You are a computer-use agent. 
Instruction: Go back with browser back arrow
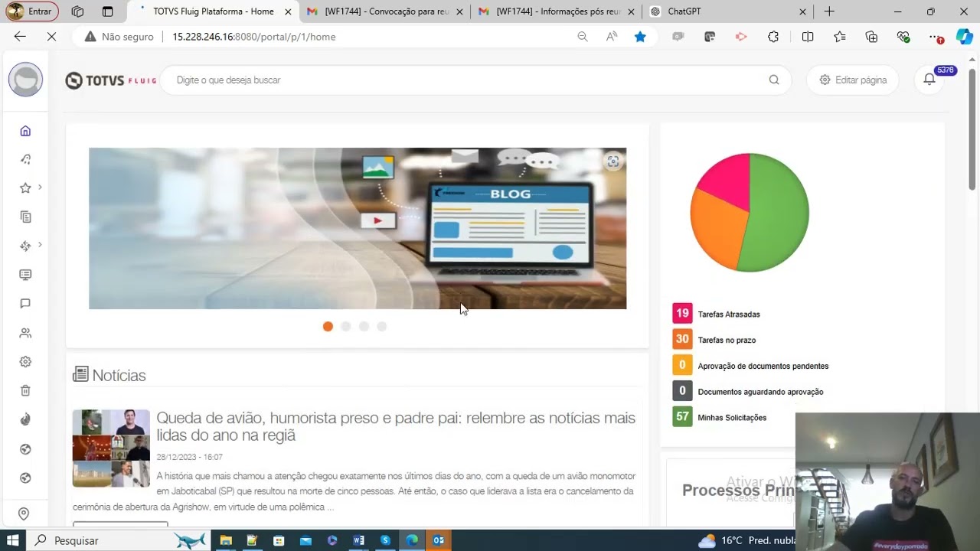click(x=20, y=37)
